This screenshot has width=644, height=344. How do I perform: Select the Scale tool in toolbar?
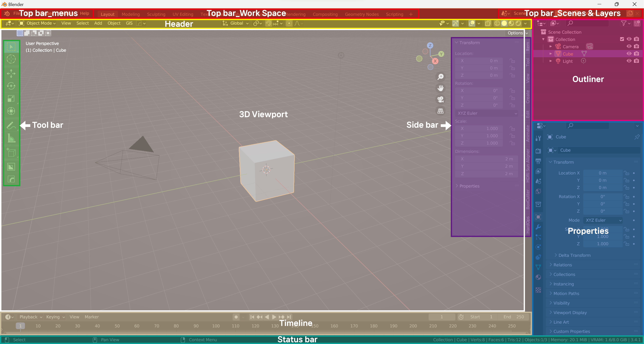point(11,98)
